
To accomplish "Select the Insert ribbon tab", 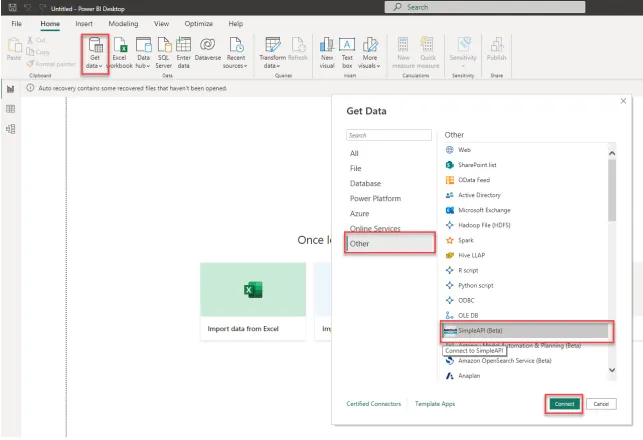I will click(84, 24).
